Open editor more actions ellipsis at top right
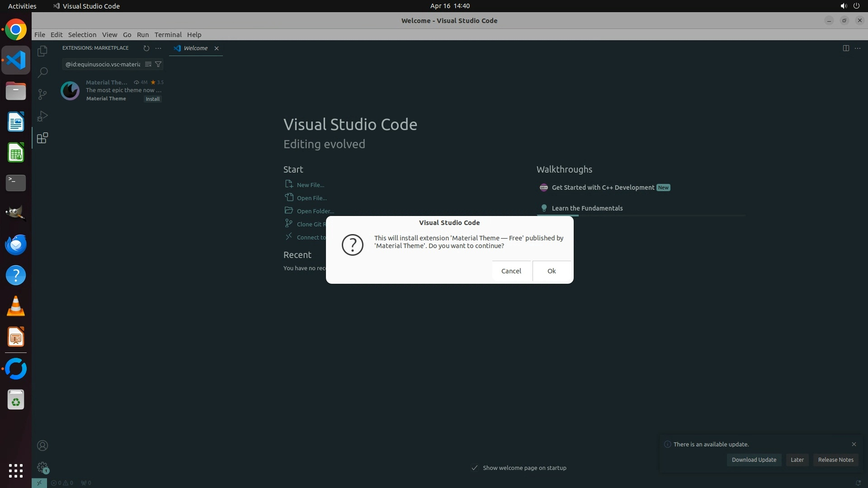Screen dimensions: 868x488 (858, 48)
